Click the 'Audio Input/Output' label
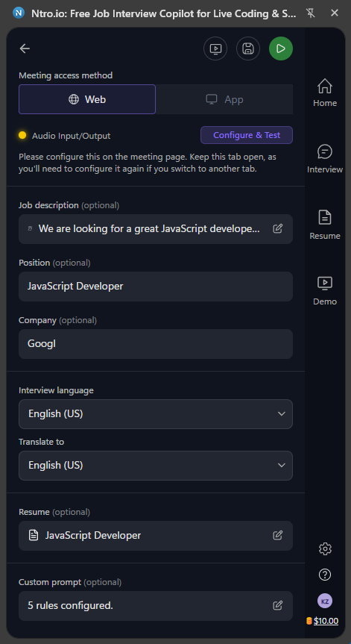Viewport: 351px width, 644px height. 72,136
